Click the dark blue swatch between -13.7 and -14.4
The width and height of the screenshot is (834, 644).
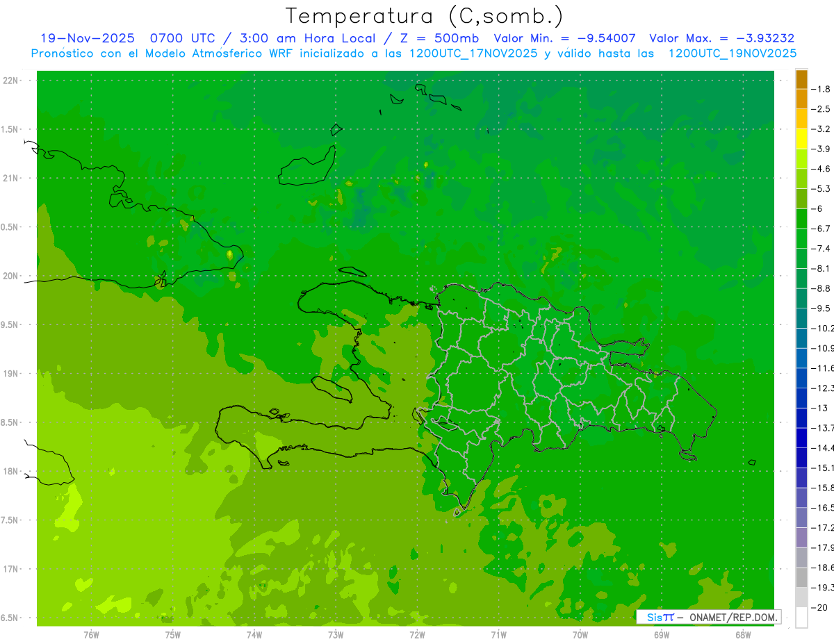coord(801,438)
